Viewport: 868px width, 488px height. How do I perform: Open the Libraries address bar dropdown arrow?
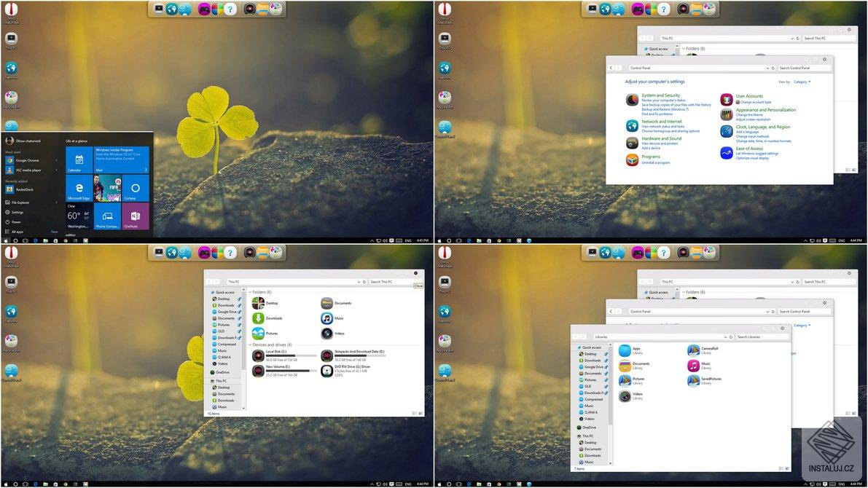[725, 337]
